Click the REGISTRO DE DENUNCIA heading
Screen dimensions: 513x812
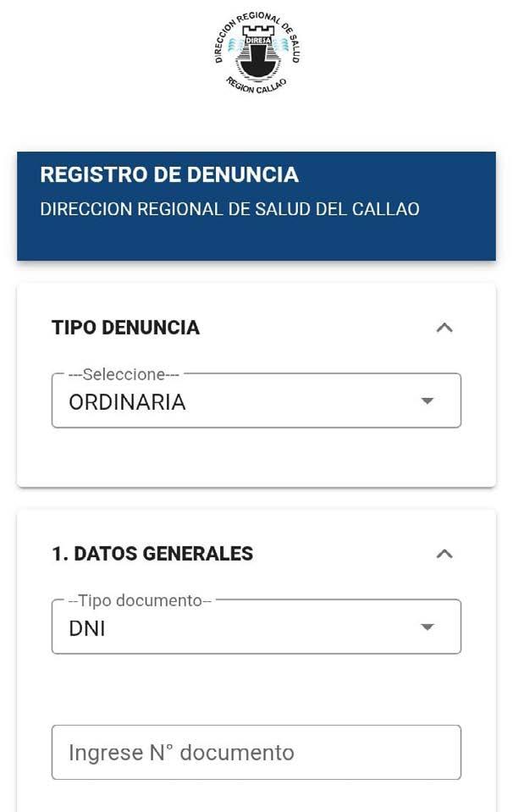click(169, 174)
